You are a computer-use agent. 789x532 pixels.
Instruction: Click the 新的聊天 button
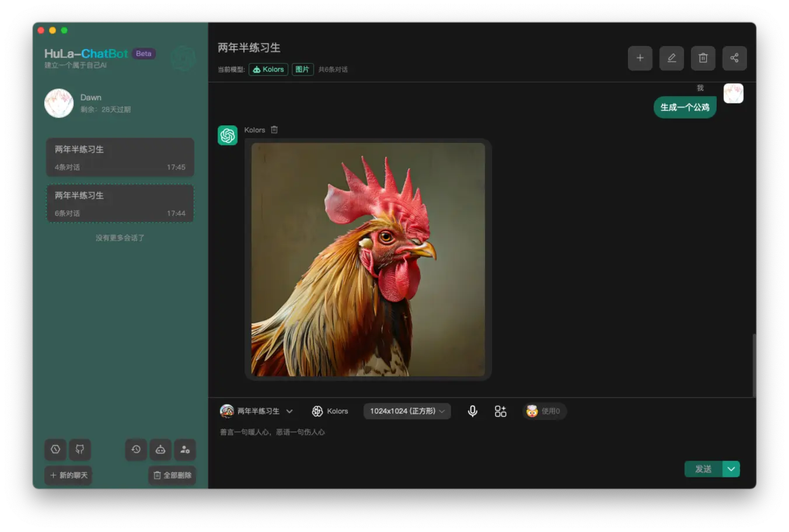[x=69, y=475]
